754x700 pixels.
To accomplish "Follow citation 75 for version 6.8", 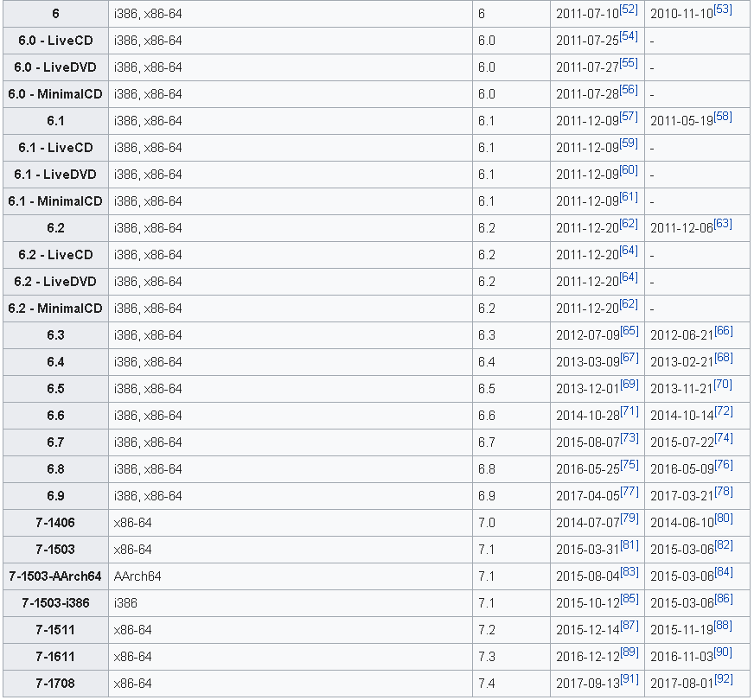I will pos(629,464).
